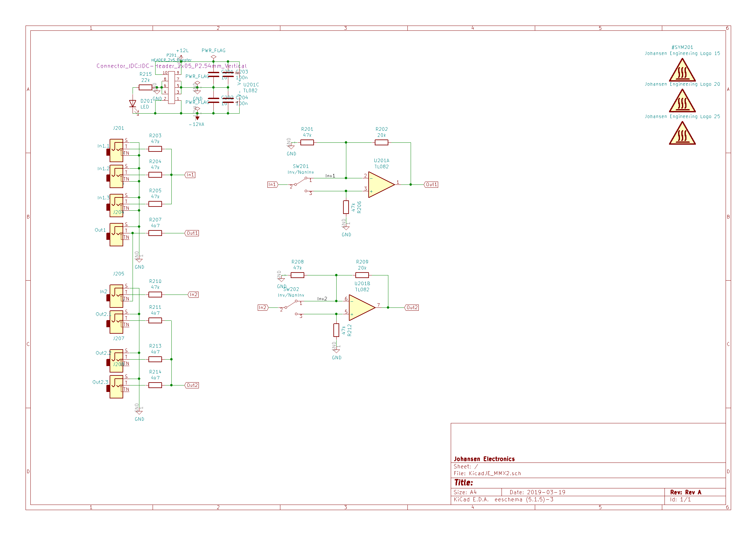The height and width of the screenshot is (535, 756).
Task: Select the SW202 Inv/NonInv switch
Action: pos(291,307)
